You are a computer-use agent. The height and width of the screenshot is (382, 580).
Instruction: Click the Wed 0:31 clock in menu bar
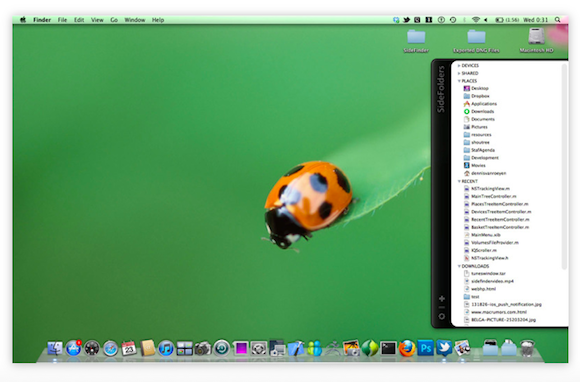(535, 20)
